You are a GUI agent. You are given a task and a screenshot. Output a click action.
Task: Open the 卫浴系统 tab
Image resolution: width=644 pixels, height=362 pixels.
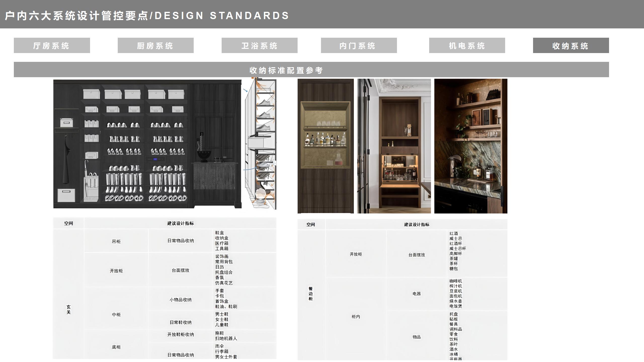click(x=259, y=46)
